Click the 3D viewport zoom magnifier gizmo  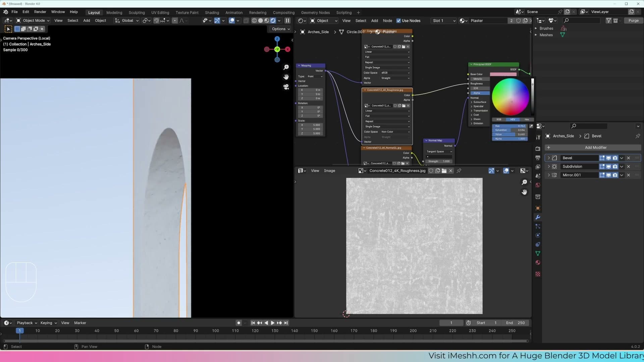(286, 67)
